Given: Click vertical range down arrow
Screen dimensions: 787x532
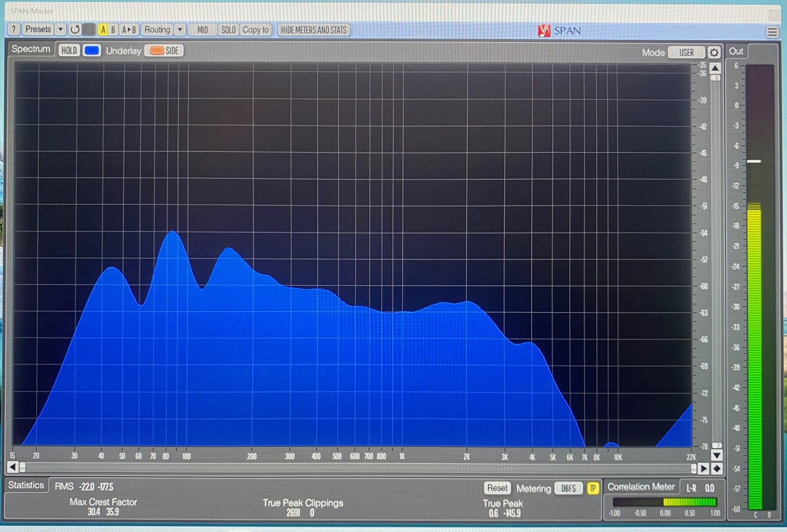Looking at the screenshot, I should (716, 455).
